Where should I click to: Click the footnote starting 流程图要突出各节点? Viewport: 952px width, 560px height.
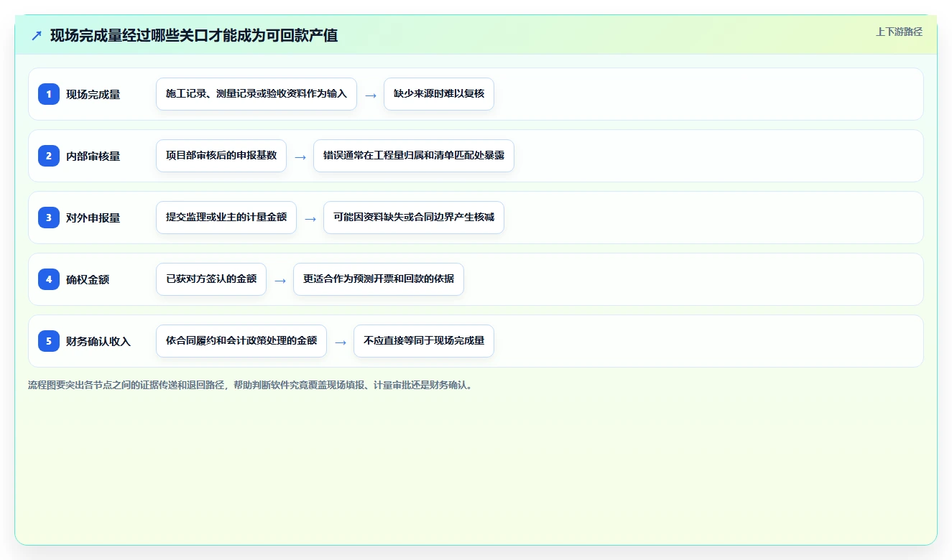tap(251, 385)
